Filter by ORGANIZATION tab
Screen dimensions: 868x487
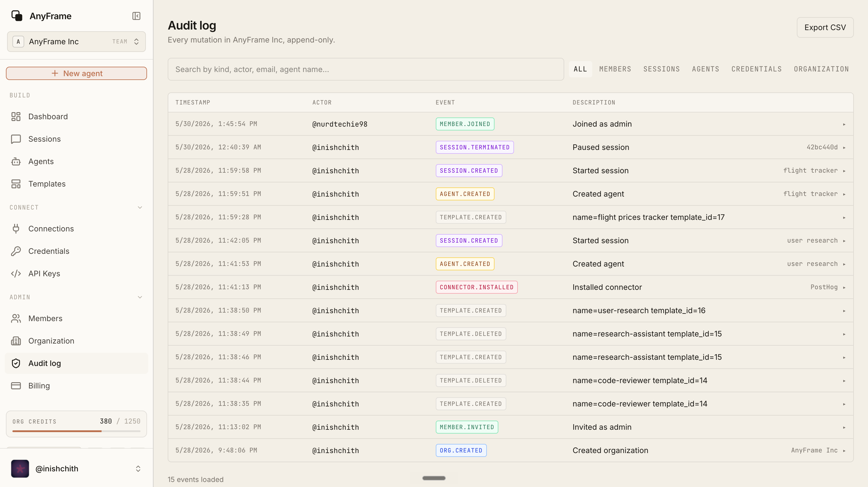click(x=821, y=69)
